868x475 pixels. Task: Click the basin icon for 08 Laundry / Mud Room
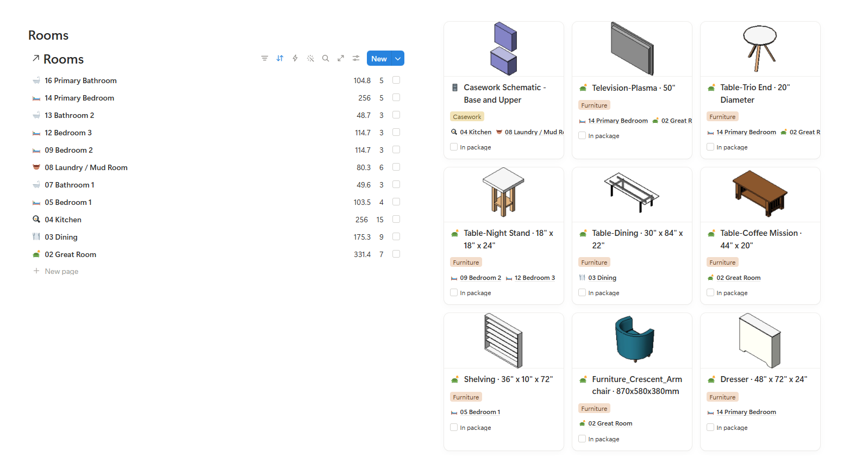point(36,167)
